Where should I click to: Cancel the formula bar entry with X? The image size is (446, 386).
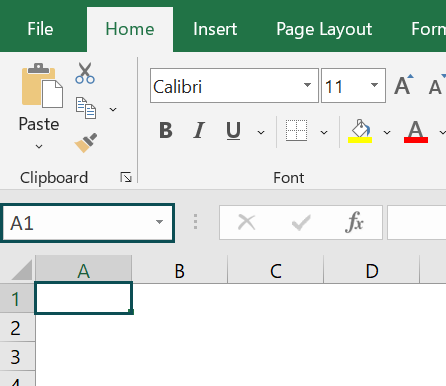click(x=247, y=222)
